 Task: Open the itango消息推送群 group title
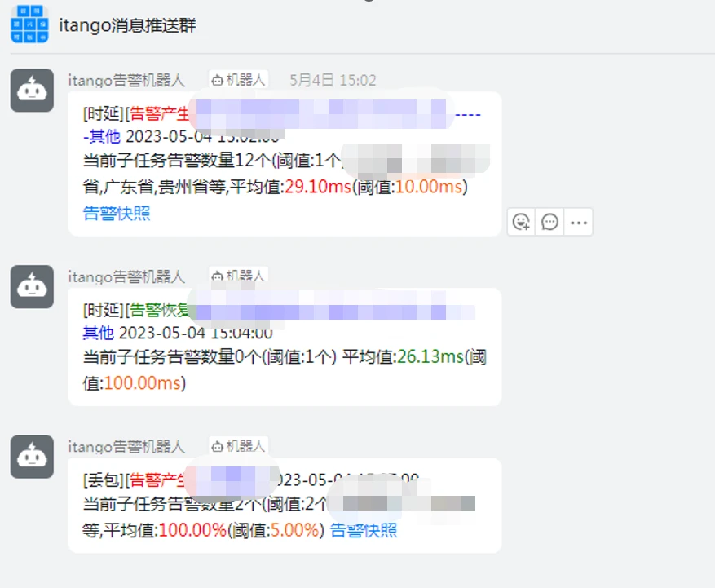[127, 25]
